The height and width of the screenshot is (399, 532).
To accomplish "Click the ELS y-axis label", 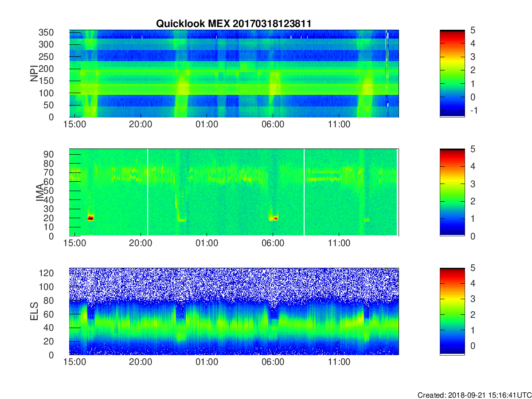I will (x=34, y=311).
